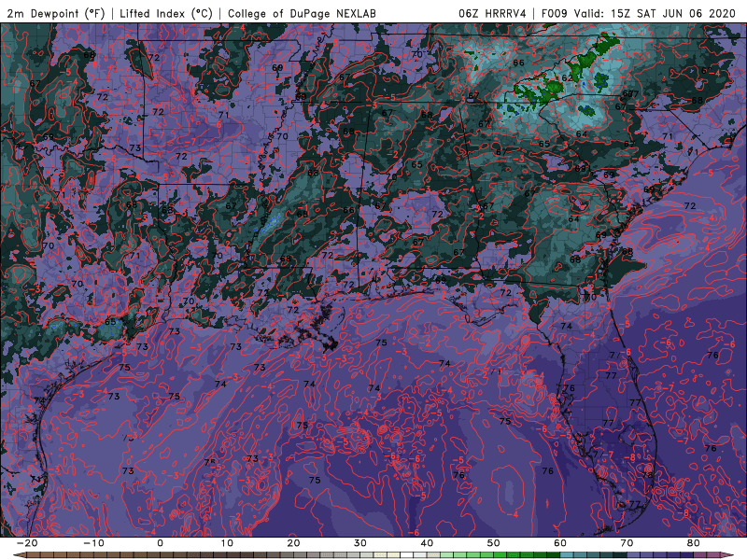This screenshot has width=747, height=560.
Task: Click the teal swatch below the 60 label
Action: 567,555
